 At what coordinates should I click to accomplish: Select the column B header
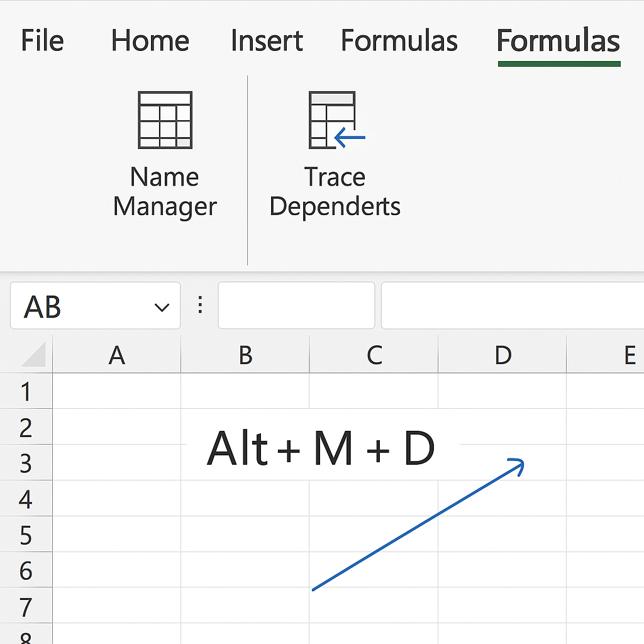point(245,355)
